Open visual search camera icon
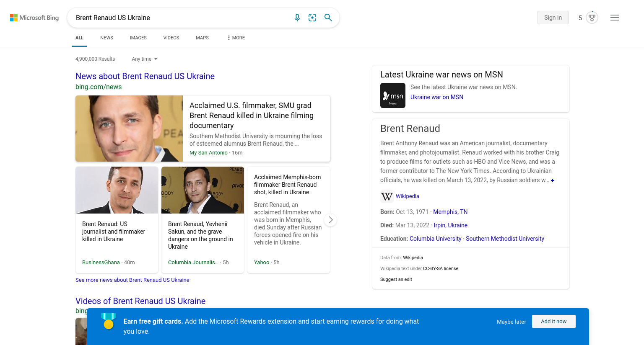The image size is (644, 345). tap(312, 18)
